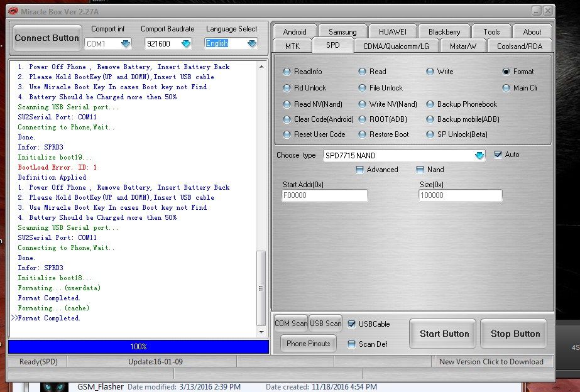Select the ReadInfo radio option

(x=287, y=72)
